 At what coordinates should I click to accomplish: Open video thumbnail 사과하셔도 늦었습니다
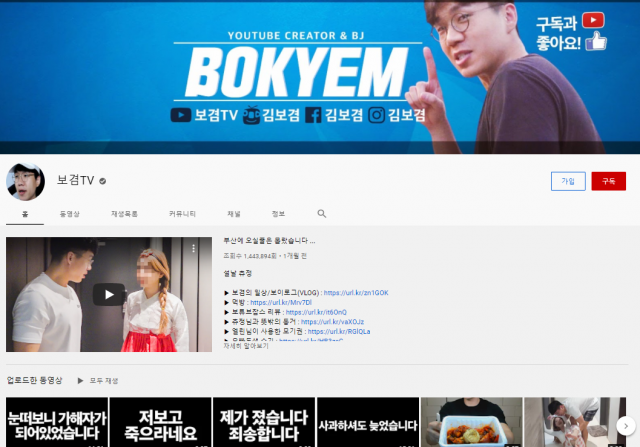click(x=368, y=422)
